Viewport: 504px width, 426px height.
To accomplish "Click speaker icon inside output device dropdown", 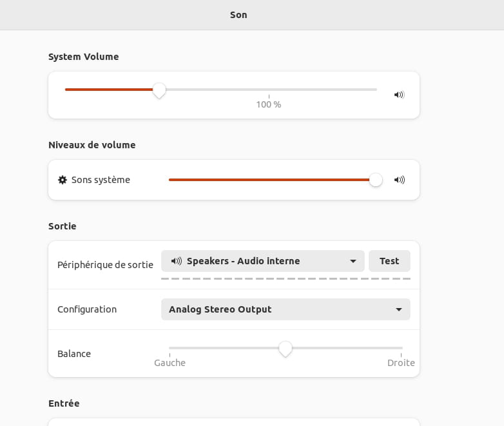I will (x=176, y=261).
